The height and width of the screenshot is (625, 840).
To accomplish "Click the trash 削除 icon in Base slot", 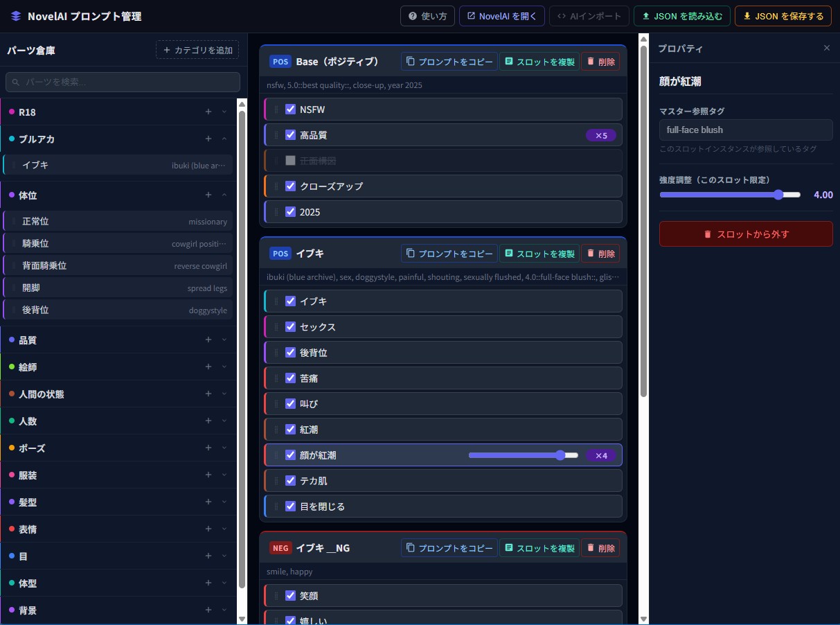I will point(591,62).
